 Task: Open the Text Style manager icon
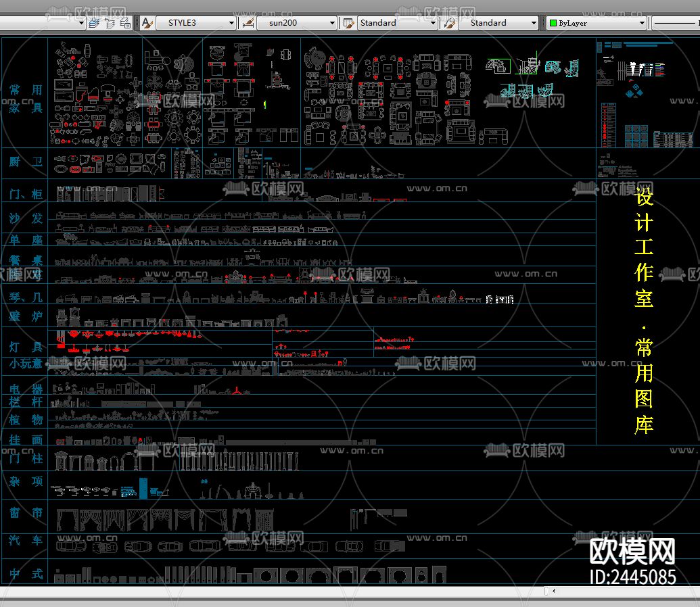click(147, 23)
